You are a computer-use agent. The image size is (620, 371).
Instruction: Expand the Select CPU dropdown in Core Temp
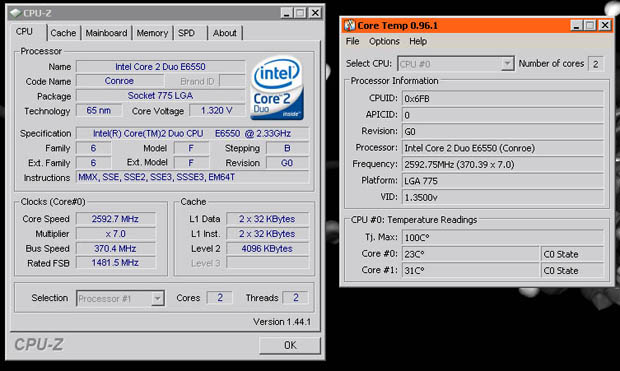[507, 64]
